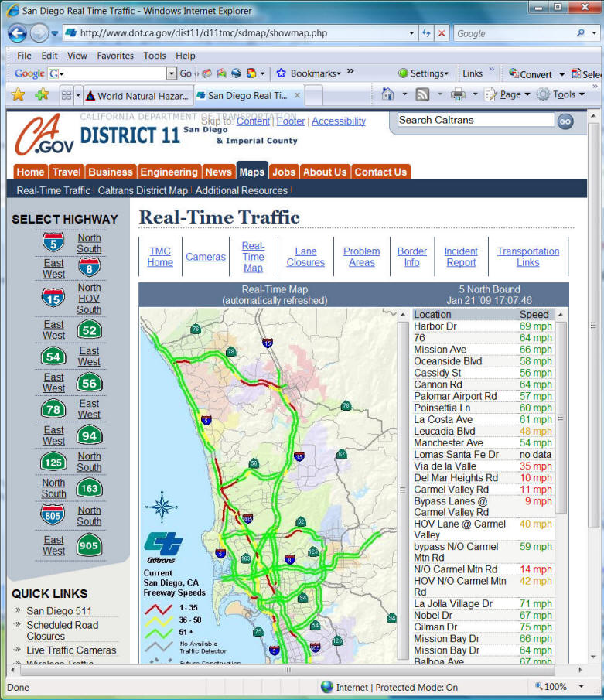This screenshot has height=700, width=604.
Task: Click the Accessibility skip link
Action: click(339, 121)
